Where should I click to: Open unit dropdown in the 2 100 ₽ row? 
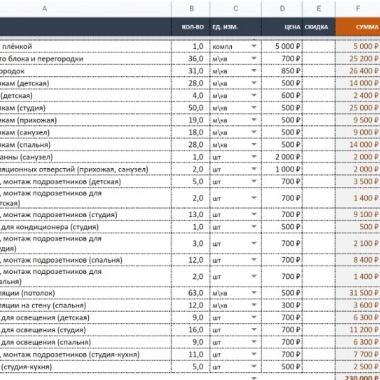pos(254,243)
